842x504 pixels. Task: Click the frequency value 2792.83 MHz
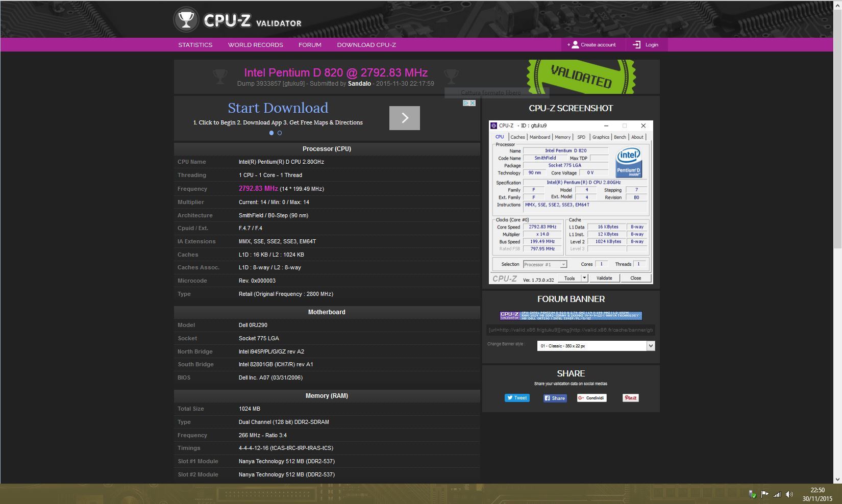258,189
